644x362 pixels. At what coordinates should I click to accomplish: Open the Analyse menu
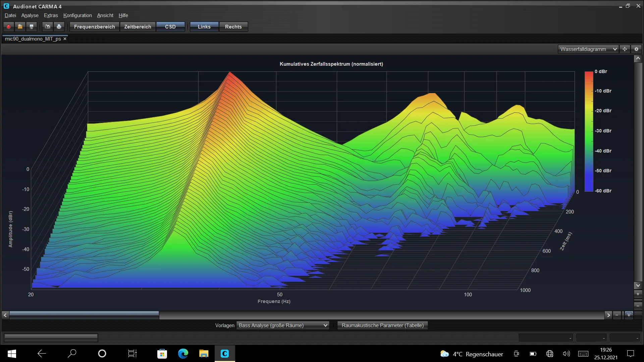30,15
